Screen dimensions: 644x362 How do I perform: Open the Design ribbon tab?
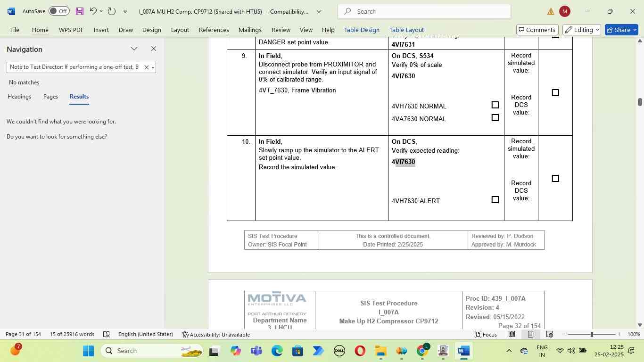152,30
